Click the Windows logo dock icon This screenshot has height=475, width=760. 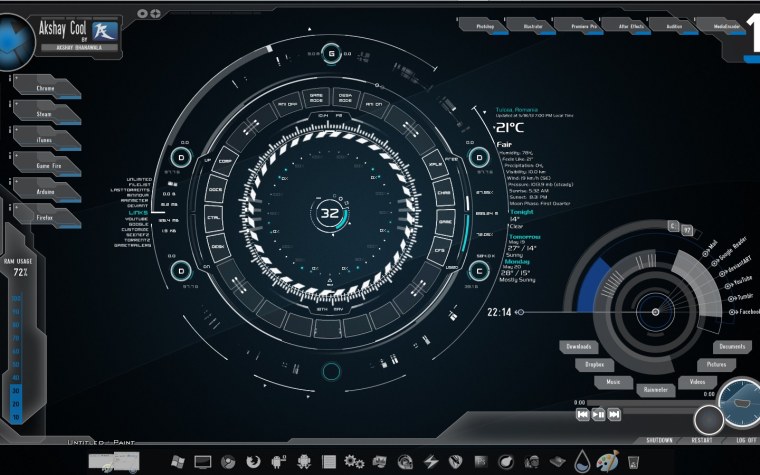[179, 462]
